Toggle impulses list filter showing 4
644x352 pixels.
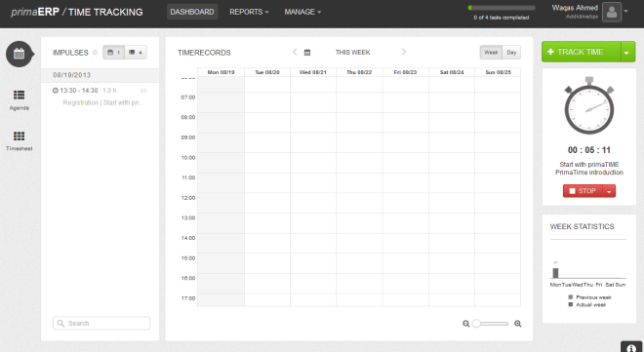(136, 52)
